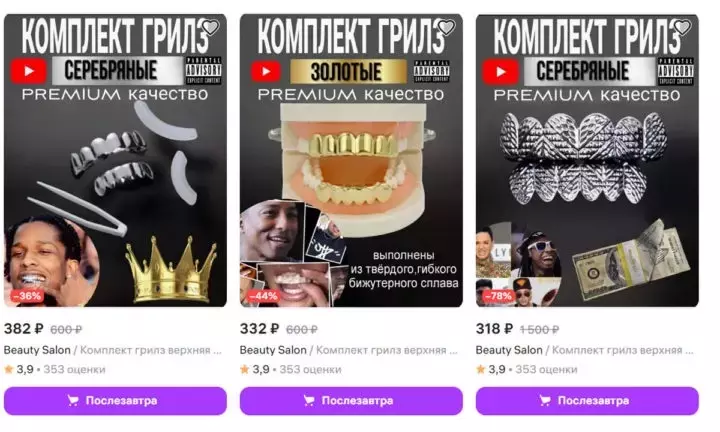Add the 318 ₽ item to cart

pyautogui.click(x=587, y=401)
